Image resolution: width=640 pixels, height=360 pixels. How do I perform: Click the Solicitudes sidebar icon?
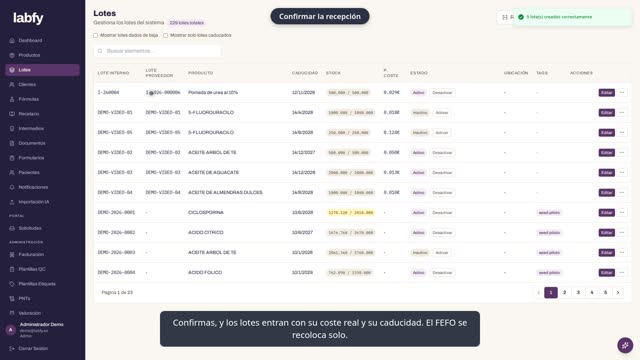12,228
